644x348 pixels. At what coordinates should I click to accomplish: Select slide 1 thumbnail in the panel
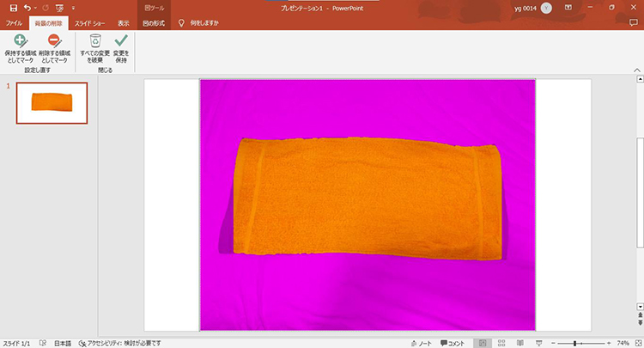click(52, 102)
